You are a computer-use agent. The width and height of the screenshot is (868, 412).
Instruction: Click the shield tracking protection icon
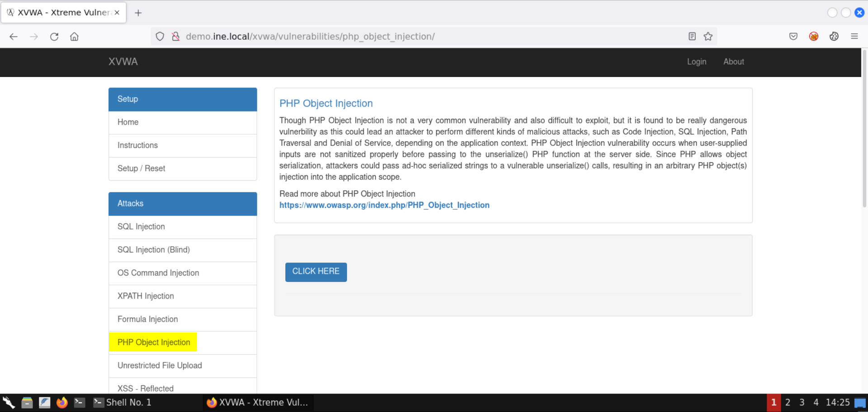point(160,37)
